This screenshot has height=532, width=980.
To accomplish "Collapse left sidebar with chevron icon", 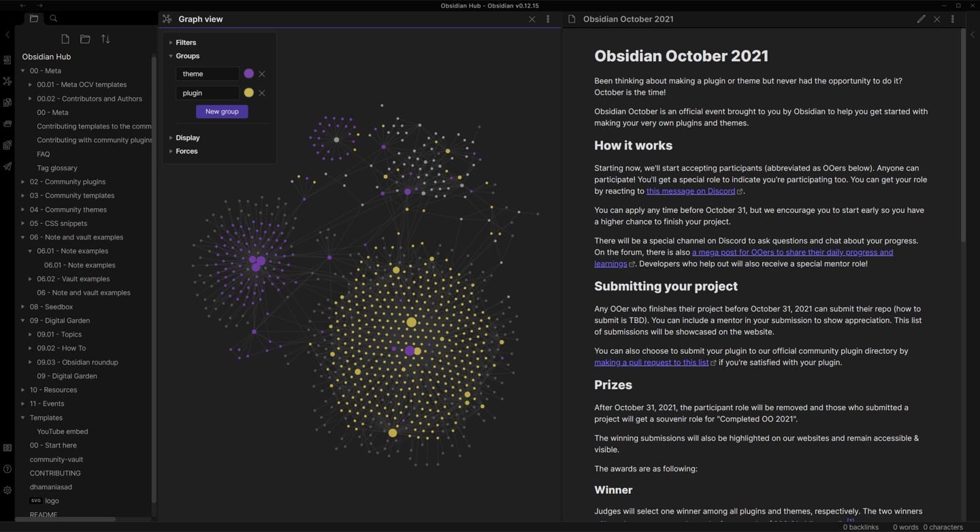I will point(7,35).
